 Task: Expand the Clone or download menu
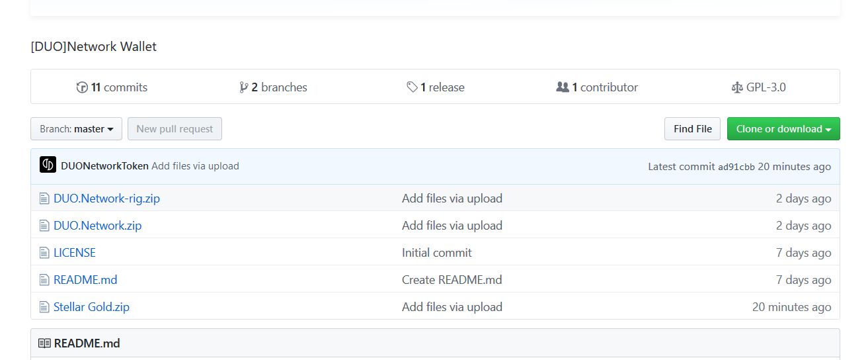tap(783, 129)
